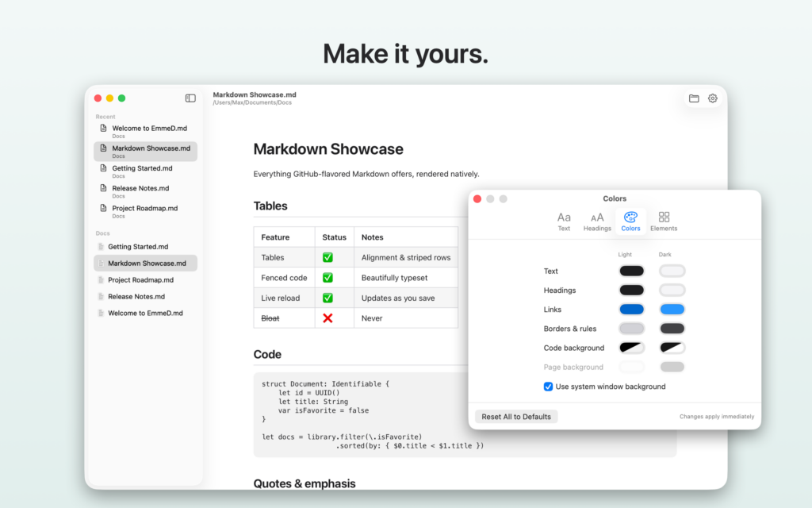The width and height of the screenshot is (812, 508).
Task: Select the Colors tab
Action: point(630,221)
